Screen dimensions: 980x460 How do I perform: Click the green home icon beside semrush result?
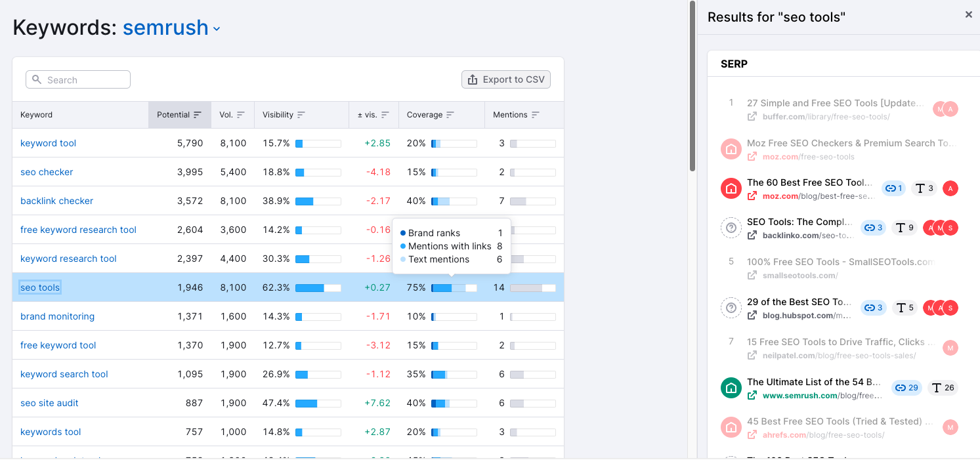pos(731,388)
